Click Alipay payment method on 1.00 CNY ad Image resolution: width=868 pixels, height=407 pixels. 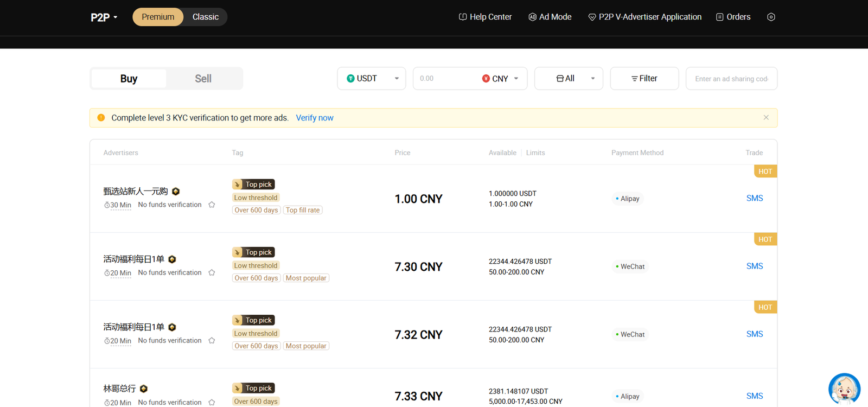627,199
